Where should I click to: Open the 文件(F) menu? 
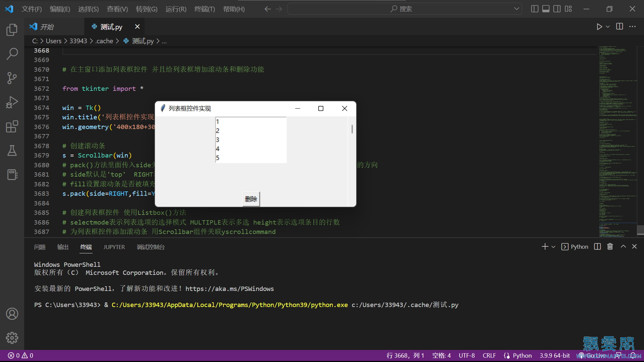pyautogui.click(x=32, y=9)
